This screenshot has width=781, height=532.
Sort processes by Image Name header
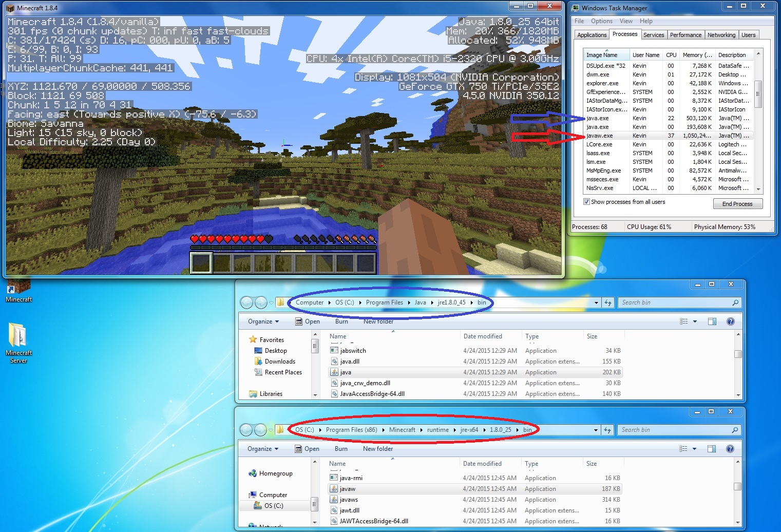[x=606, y=55]
